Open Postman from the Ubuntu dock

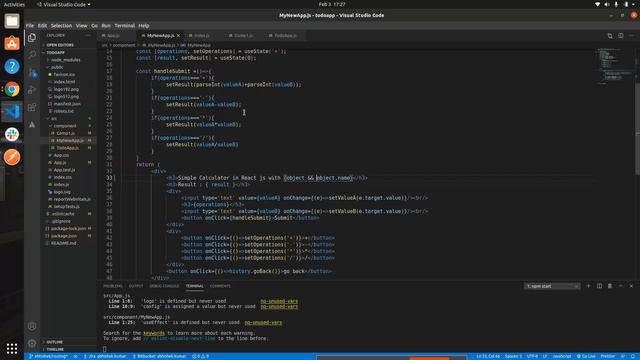(12, 157)
